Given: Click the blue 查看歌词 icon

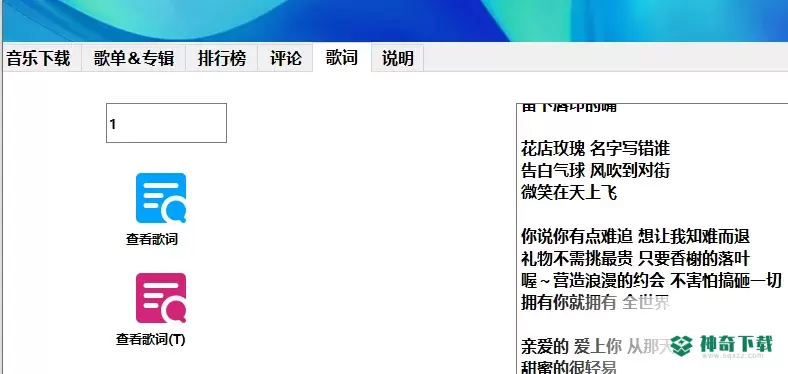Looking at the screenshot, I should pos(161,198).
